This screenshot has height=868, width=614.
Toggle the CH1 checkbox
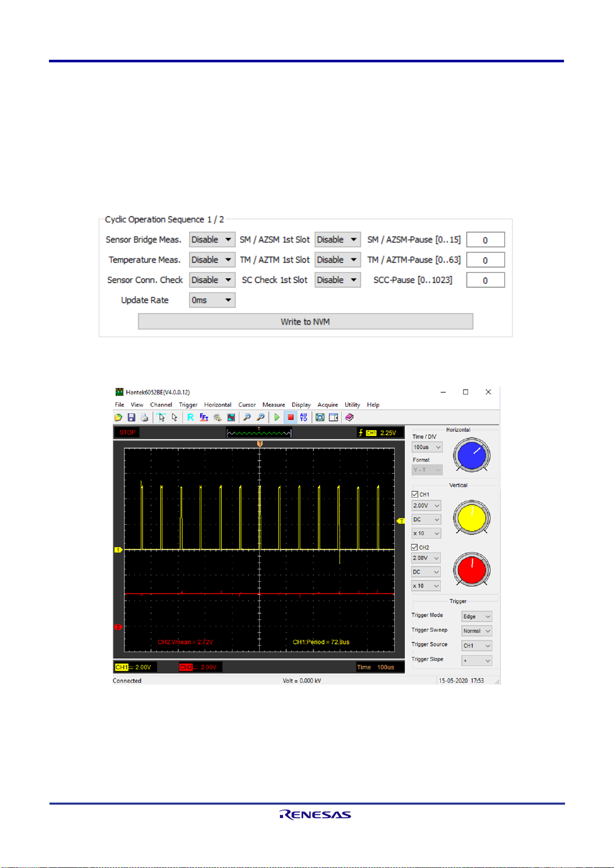(415, 495)
